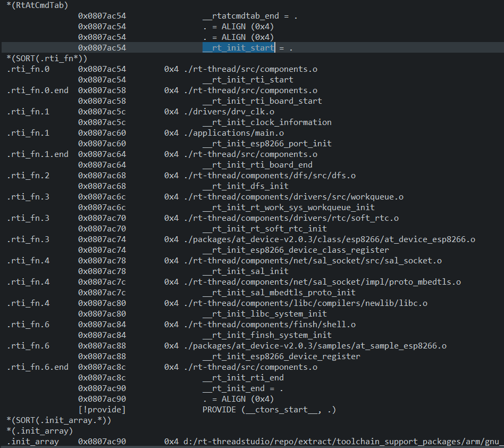Click the at_sample_esp8266.o file path

[x=315, y=346]
